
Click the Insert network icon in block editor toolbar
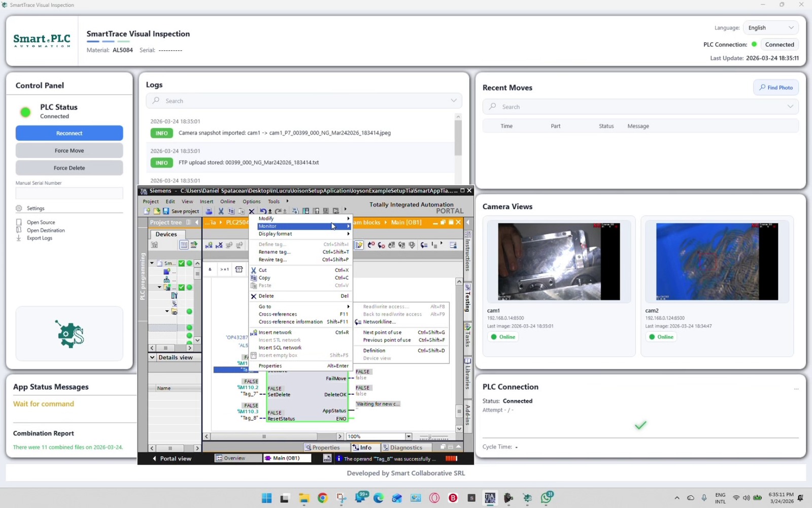[x=209, y=245]
